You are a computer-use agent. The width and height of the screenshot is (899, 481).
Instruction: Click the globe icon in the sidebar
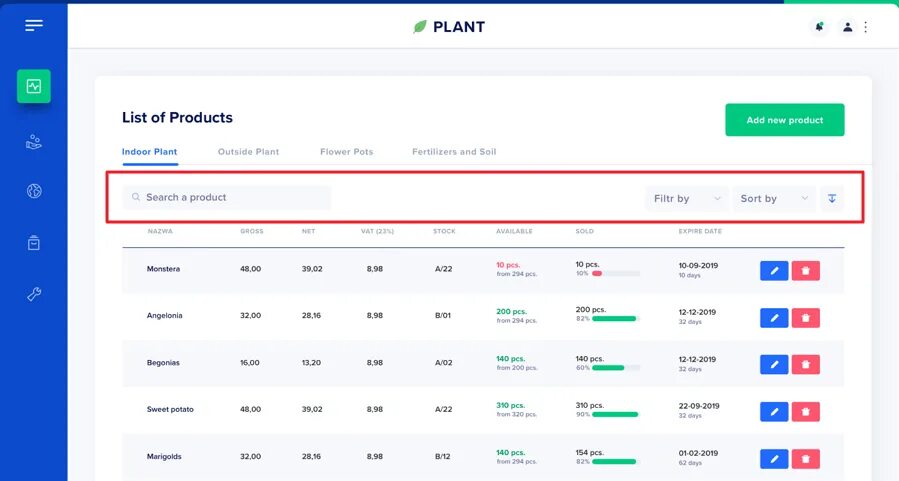click(34, 191)
